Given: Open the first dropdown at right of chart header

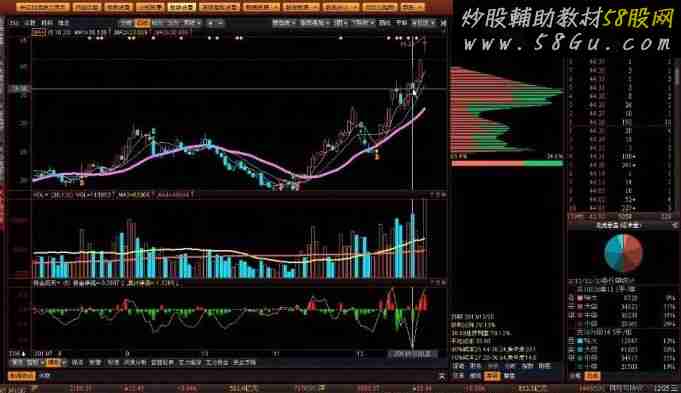Looking at the screenshot, I should [284, 23].
